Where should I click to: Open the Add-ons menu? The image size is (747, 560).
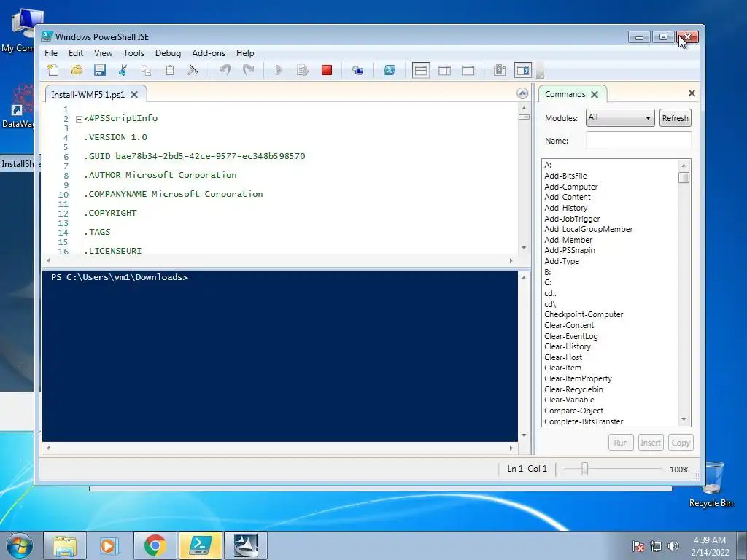tap(209, 53)
